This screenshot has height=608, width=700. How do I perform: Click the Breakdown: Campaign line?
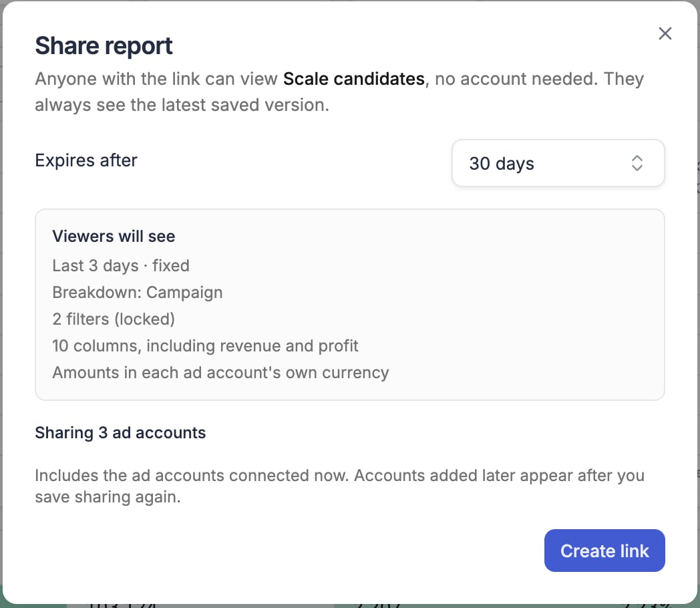point(138,293)
